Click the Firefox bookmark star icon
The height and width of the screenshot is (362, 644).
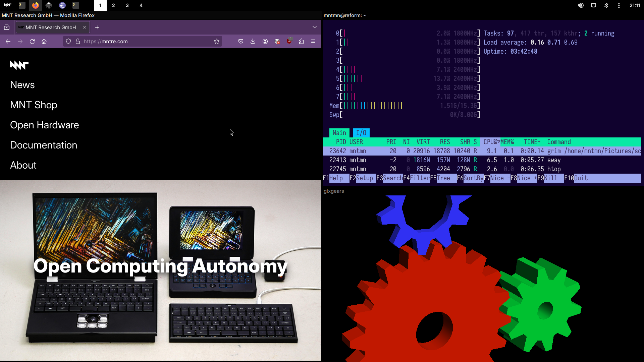pos(217,41)
